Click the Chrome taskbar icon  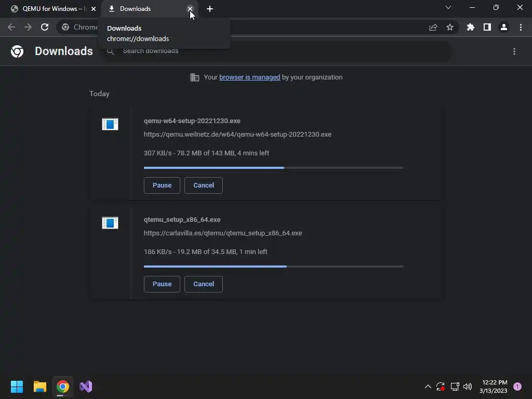63,387
